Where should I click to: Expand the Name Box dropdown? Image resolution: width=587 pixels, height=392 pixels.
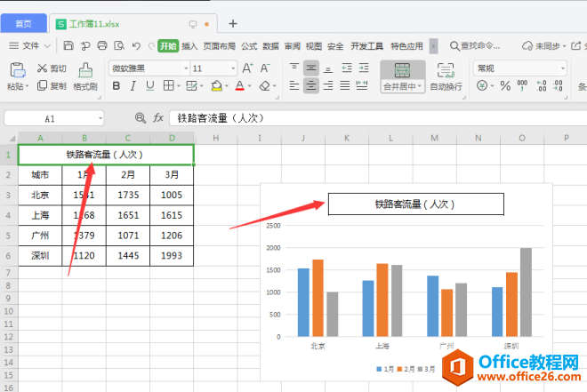(100, 118)
